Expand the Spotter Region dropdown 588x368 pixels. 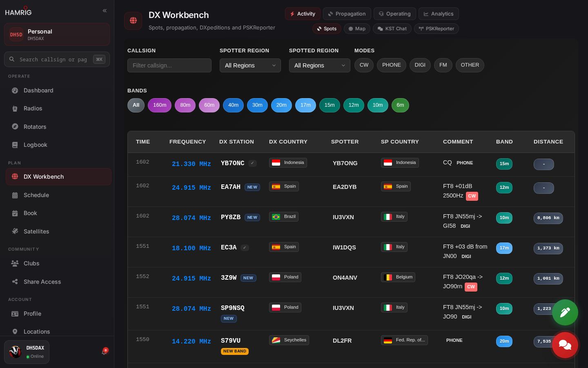250,65
